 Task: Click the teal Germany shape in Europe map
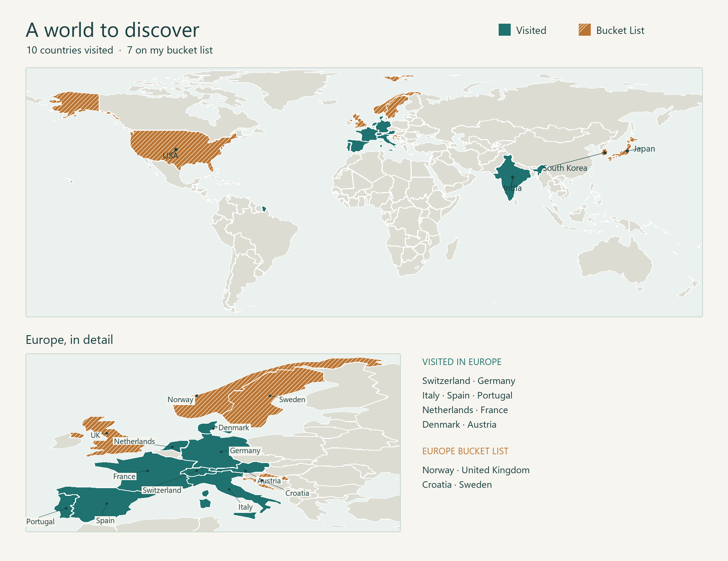(x=215, y=452)
